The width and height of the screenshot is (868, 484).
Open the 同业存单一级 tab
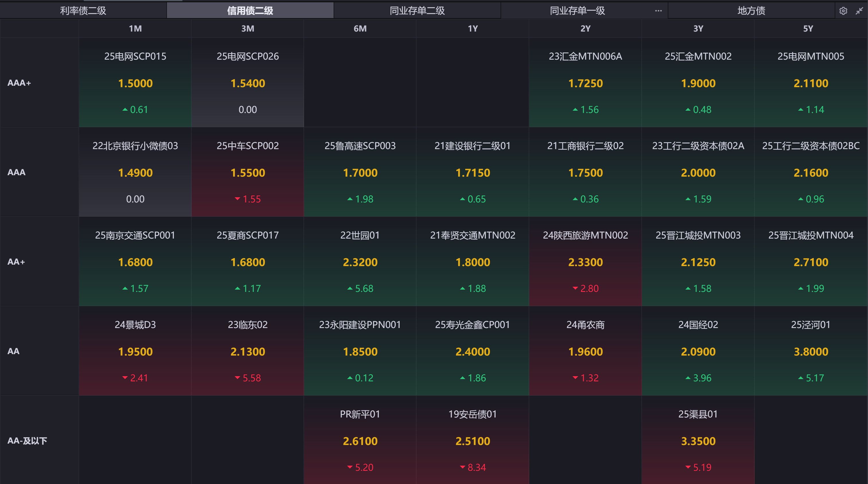(x=577, y=11)
